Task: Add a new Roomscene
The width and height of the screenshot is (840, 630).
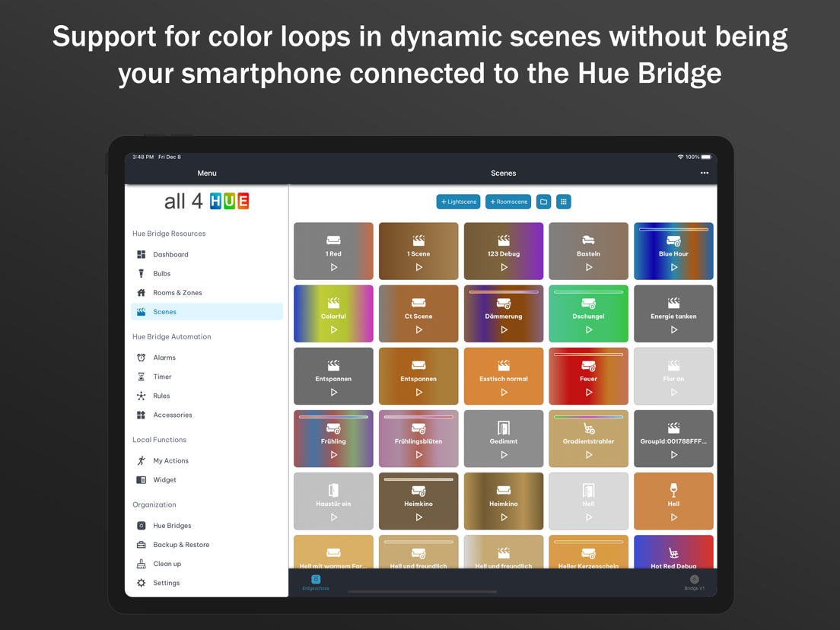Action: point(508,202)
